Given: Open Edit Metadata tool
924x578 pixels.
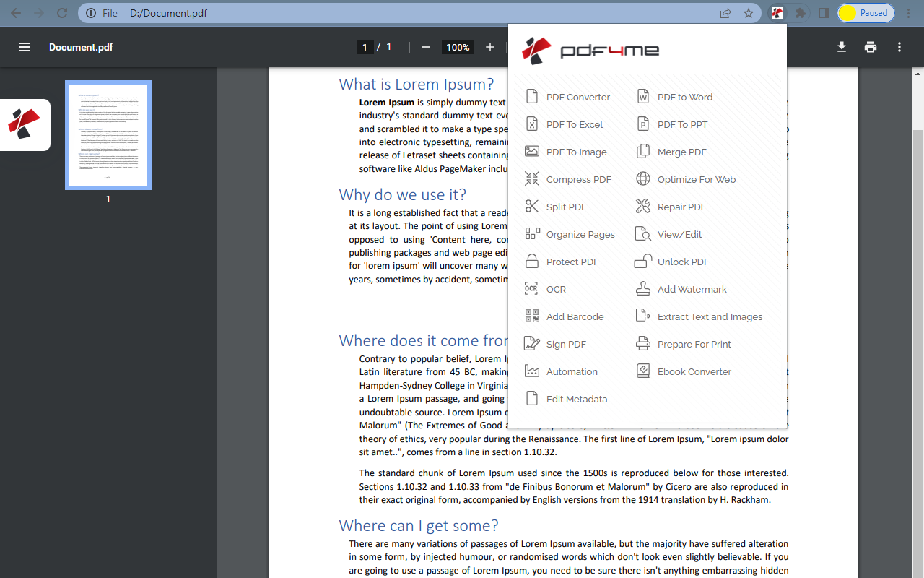Looking at the screenshot, I should click(x=567, y=399).
